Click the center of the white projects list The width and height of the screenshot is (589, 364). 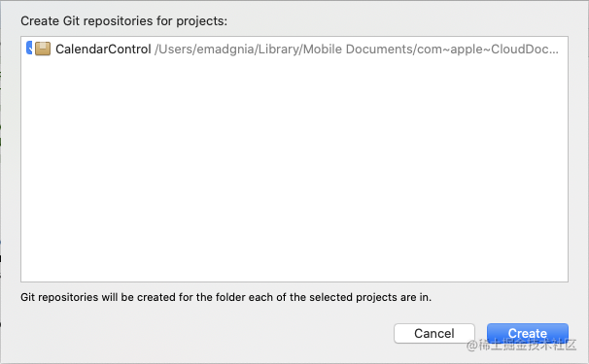(x=294, y=159)
